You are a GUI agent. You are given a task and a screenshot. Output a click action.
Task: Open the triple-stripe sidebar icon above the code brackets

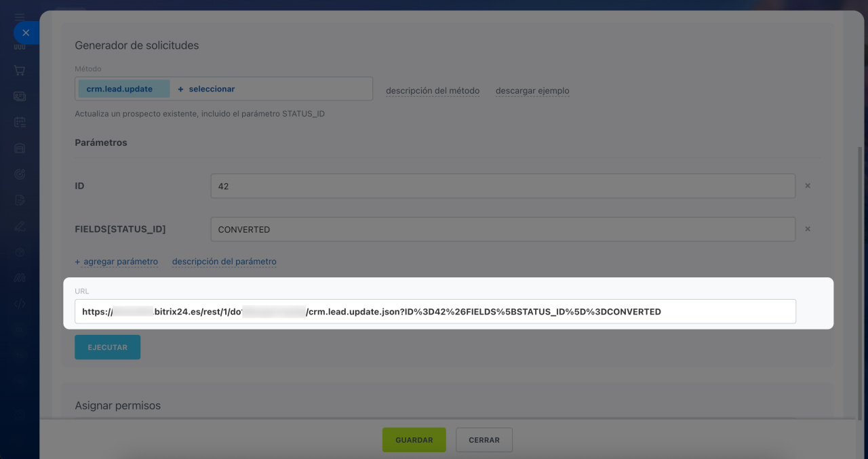click(20, 278)
